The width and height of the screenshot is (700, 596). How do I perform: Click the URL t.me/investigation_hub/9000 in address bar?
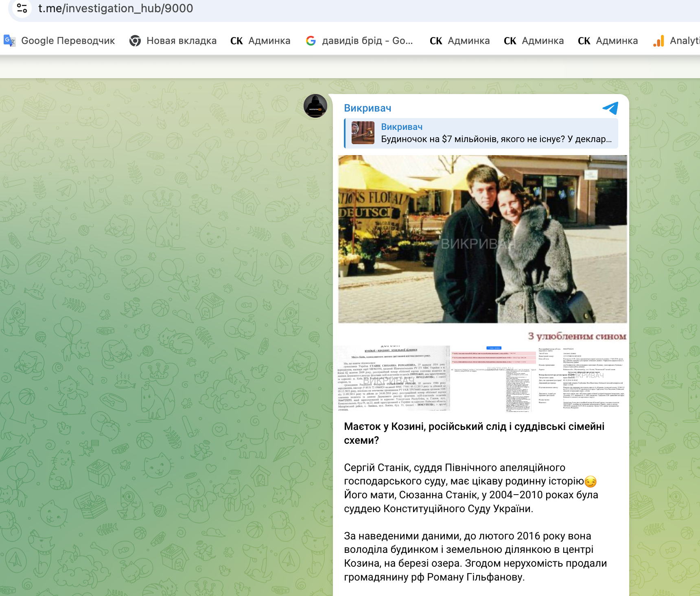(116, 8)
